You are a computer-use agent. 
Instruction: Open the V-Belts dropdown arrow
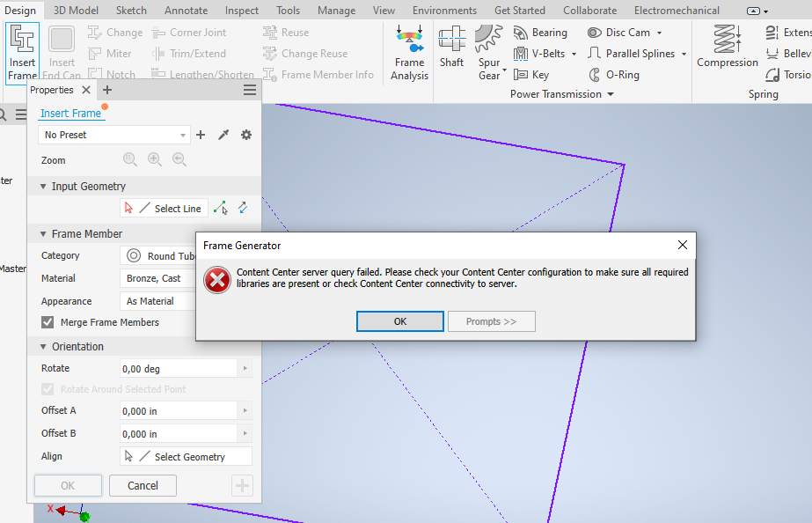(574, 54)
